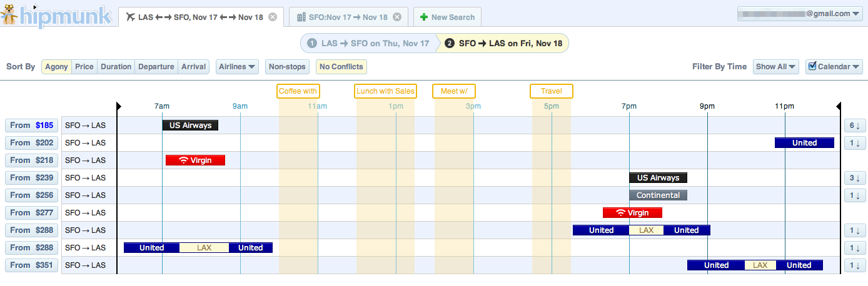
Task: Sort flights by Duration
Action: [116, 67]
